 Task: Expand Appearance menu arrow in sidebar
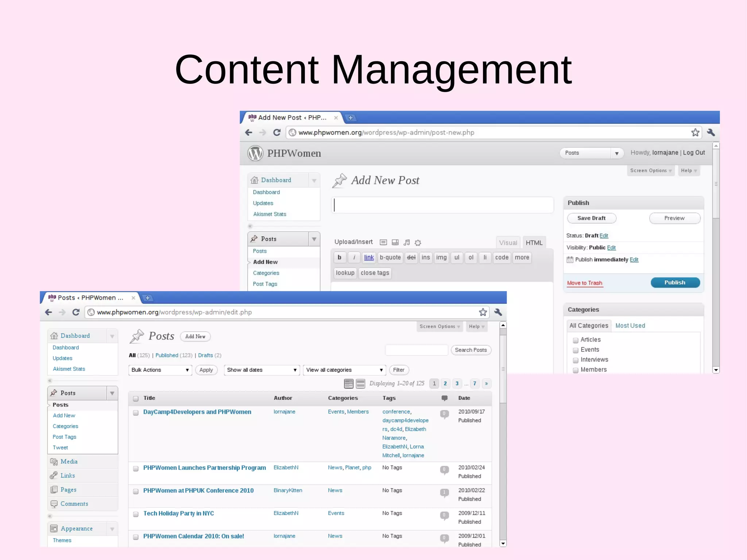coord(112,529)
